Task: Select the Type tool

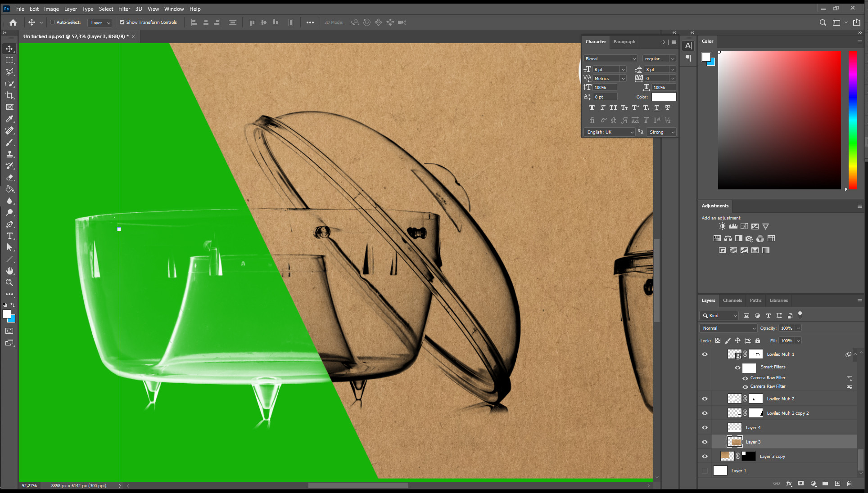Action: (x=9, y=236)
